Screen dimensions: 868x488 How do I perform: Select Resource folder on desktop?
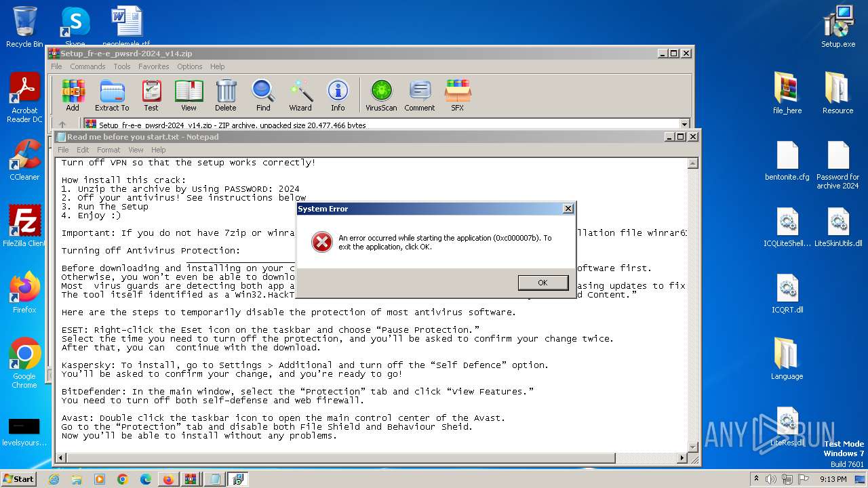pos(838,94)
